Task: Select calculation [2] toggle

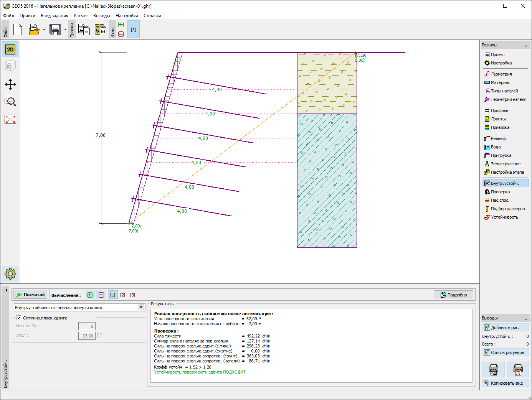Action: tap(122, 295)
